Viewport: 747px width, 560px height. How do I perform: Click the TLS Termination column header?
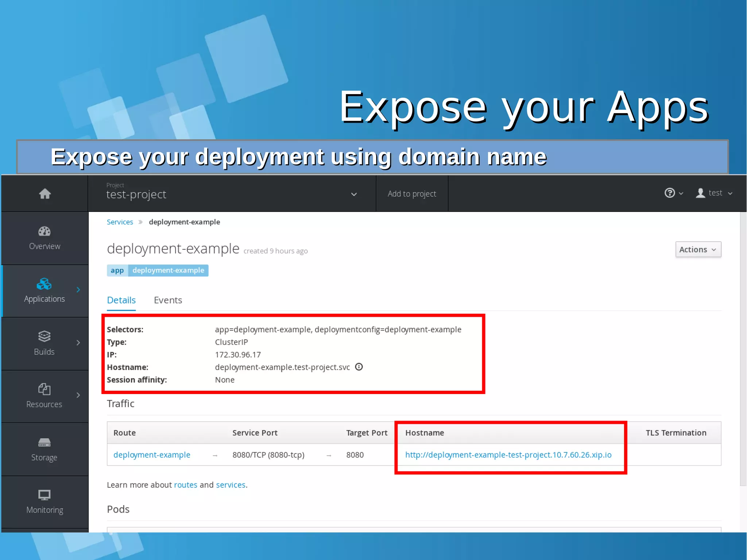[x=676, y=433]
